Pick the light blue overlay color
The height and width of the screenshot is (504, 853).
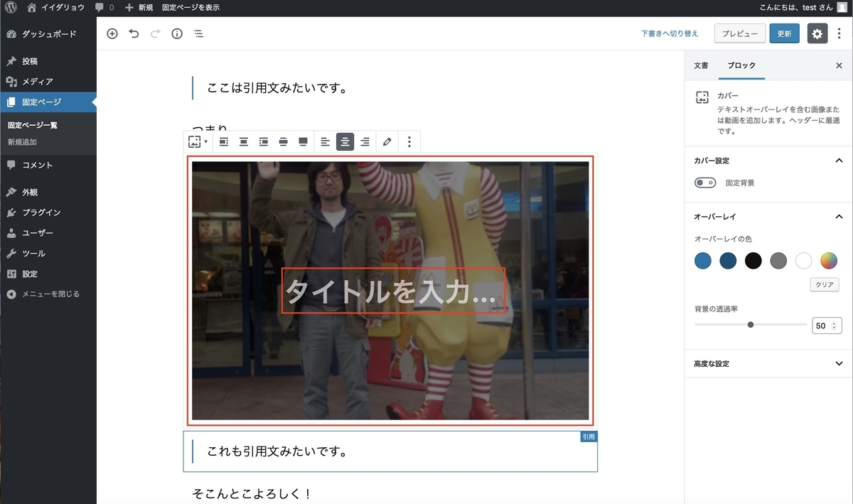[x=703, y=261]
